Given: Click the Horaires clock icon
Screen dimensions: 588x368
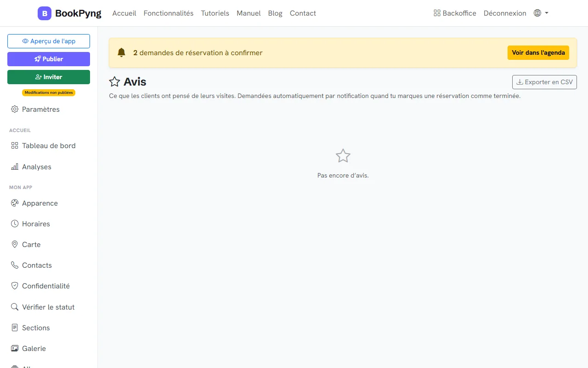Looking at the screenshot, I should click(x=15, y=224).
